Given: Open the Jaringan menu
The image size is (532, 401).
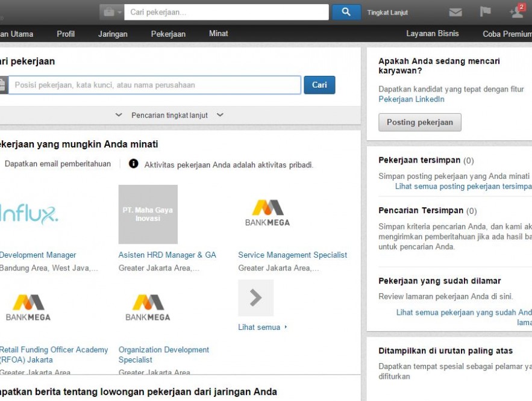Looking at the screenshot, I should pyautogui.click(x=113, y=34).
